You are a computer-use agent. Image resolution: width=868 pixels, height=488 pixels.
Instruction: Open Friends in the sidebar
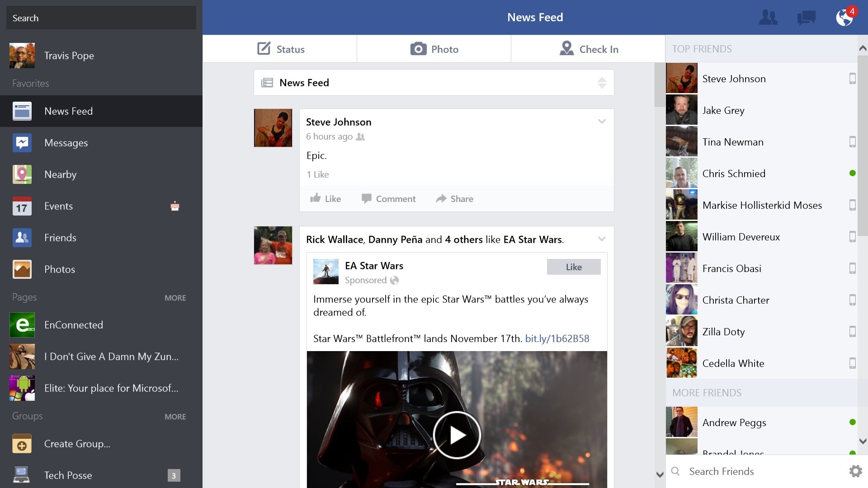(101, 238)
